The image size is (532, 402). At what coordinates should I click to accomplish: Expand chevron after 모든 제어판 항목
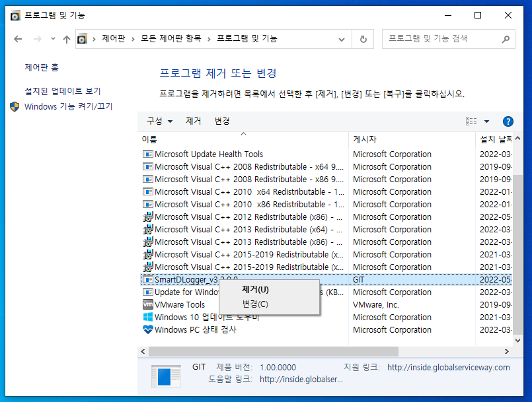209,40
